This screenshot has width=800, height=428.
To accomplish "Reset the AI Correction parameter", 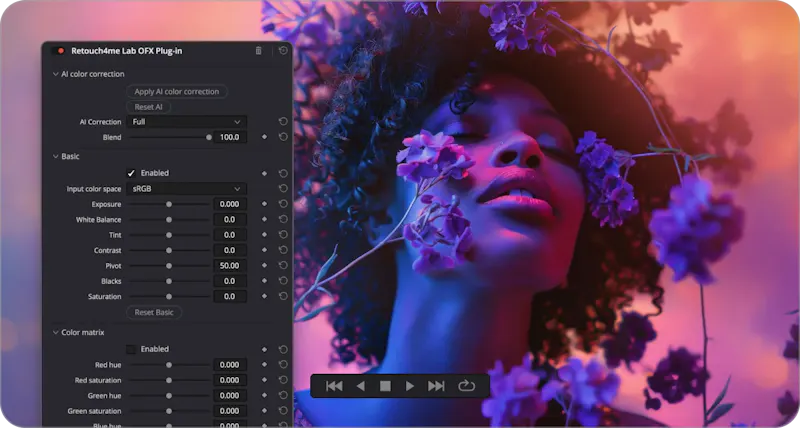I will point(283,121).
